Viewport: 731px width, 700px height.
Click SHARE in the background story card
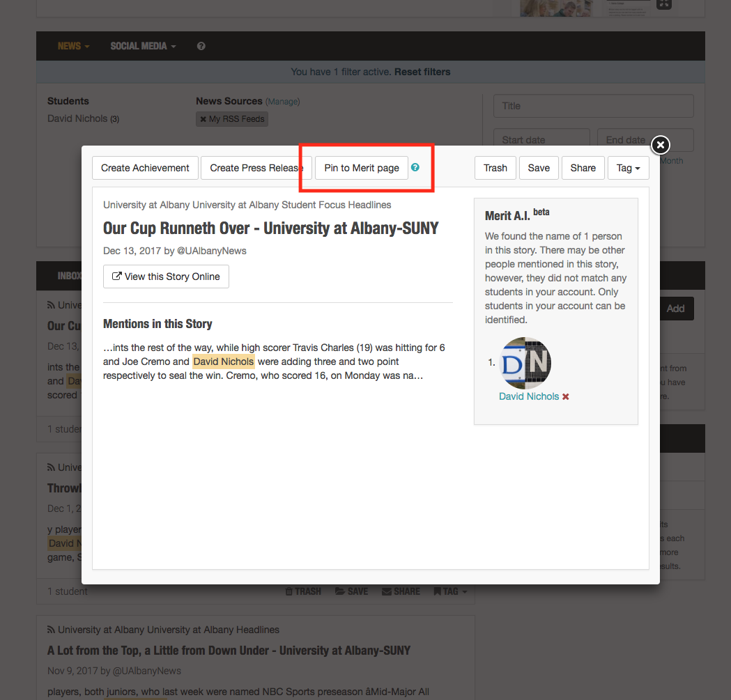pyautogui.click(x=401, y=591)
